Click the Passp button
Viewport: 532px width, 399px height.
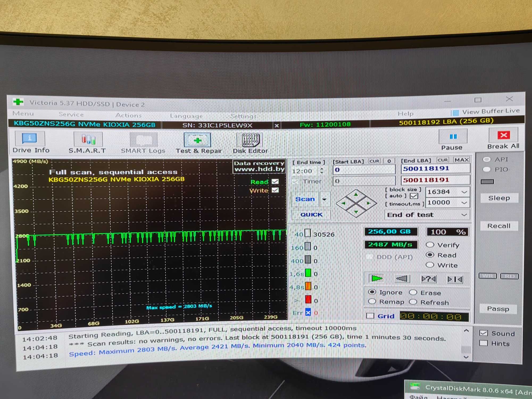tap(498, 309)
